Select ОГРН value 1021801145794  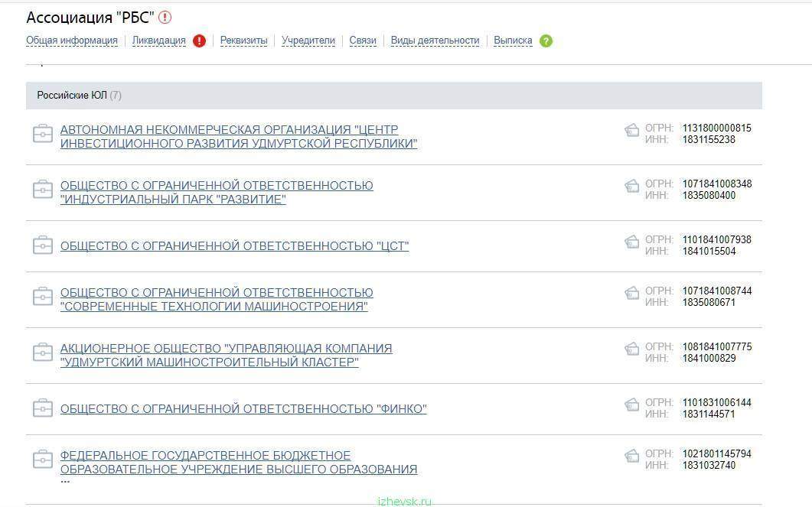point(716,453)
